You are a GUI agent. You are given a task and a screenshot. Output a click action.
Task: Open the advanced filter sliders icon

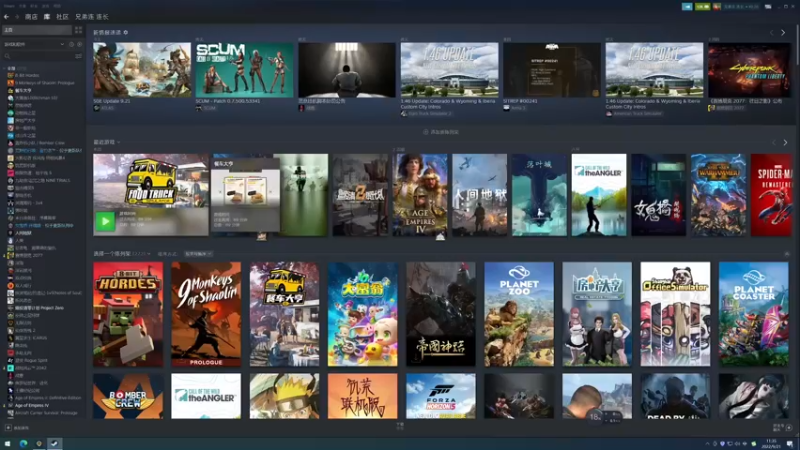[78, 56]
